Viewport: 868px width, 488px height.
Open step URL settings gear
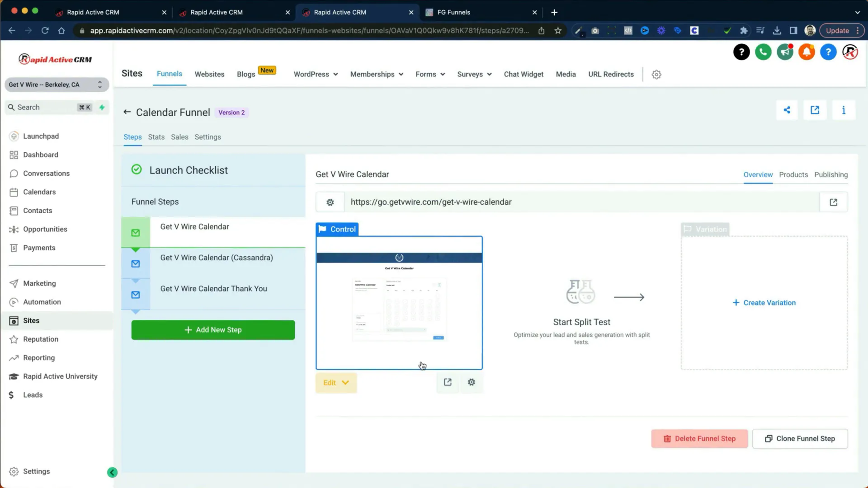(x=330, y=202)
